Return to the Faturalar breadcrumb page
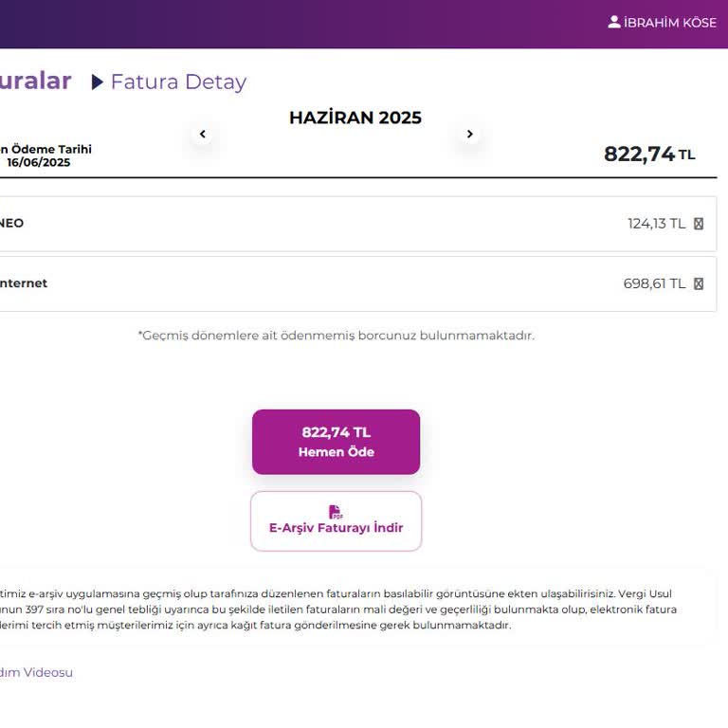728x728 pixels. 35,82
